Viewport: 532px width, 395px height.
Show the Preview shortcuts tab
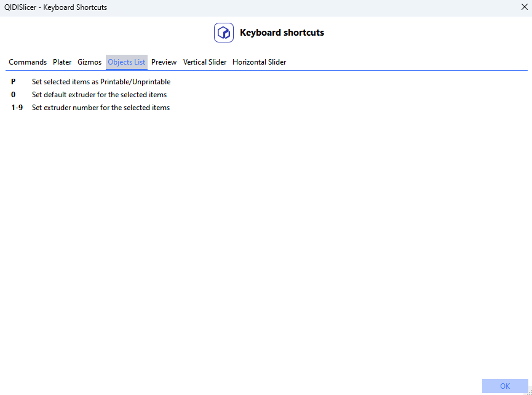pos(164,62)
